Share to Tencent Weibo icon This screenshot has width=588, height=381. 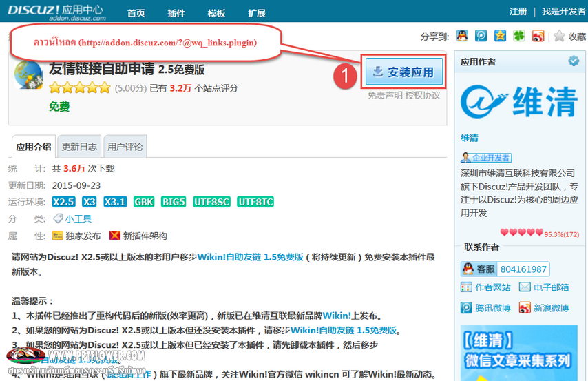pos(481,36)
